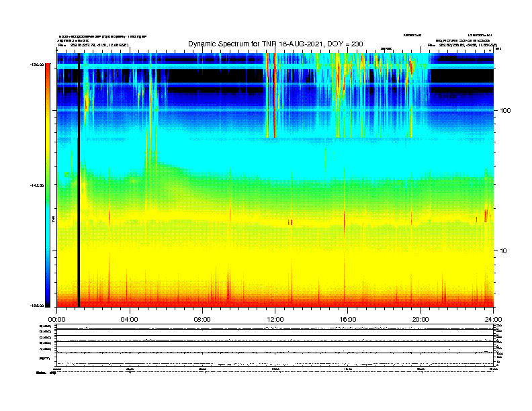Click the 04:00 time label under the spectrum

coord(130,320)
